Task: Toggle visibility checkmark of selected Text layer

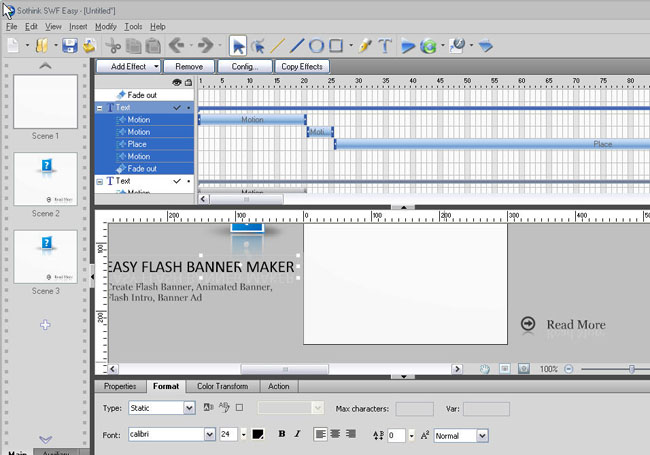Action: coord(177,108)
